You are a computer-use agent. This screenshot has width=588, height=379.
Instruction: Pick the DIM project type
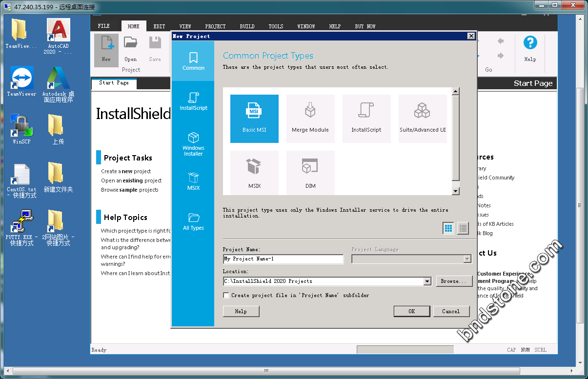point(310,172)
